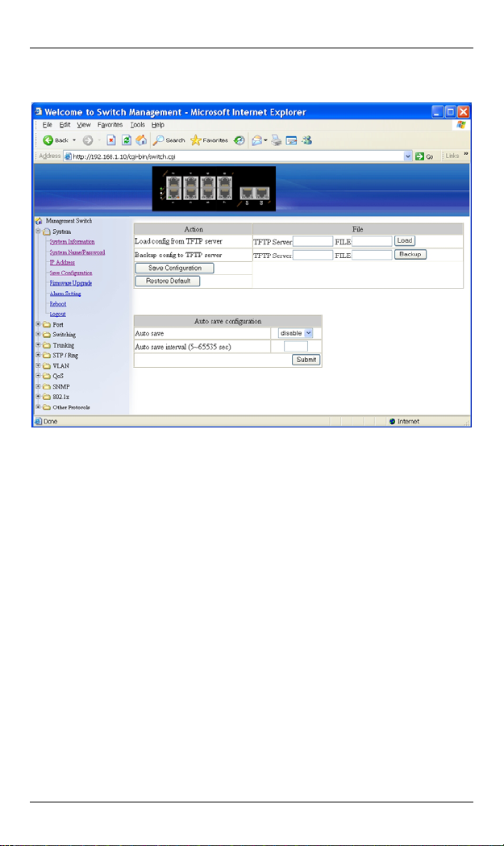
Task: Click the Save Configuration button
Action: (175, 268)
